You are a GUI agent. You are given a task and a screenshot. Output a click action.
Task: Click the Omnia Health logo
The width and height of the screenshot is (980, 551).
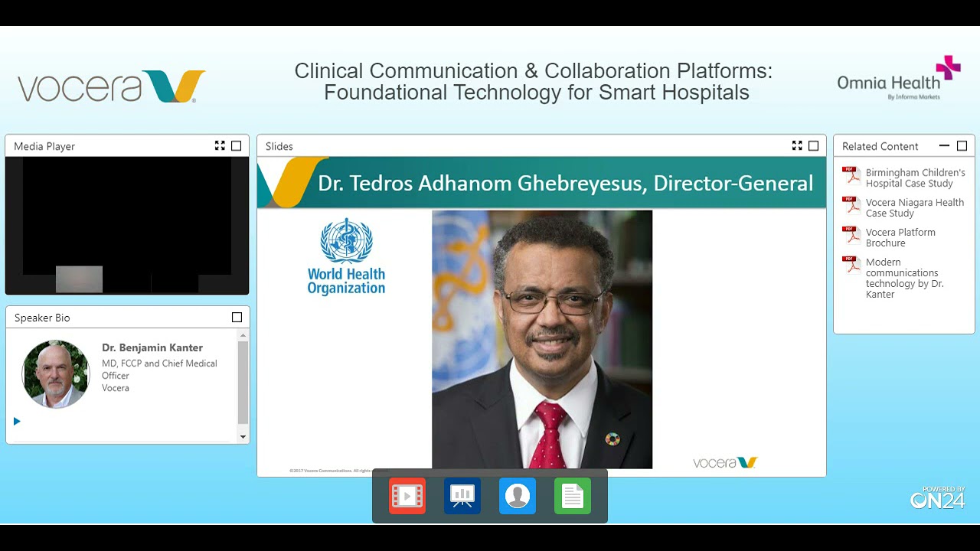tap(899, 79)
